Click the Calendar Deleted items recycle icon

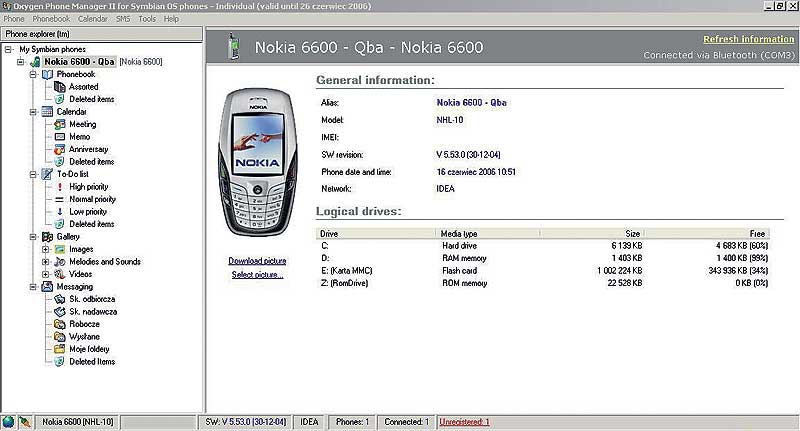(60, 162)
